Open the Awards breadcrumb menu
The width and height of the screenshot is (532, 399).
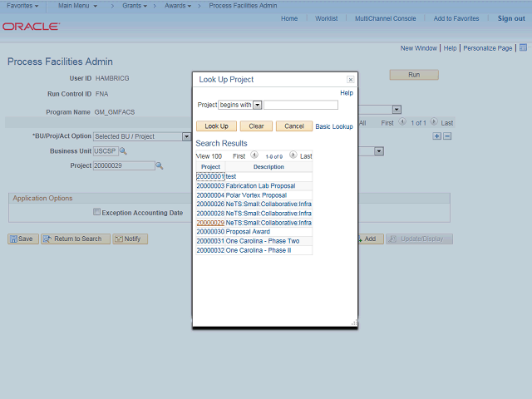pyautogui.click(x=178, y=6)
